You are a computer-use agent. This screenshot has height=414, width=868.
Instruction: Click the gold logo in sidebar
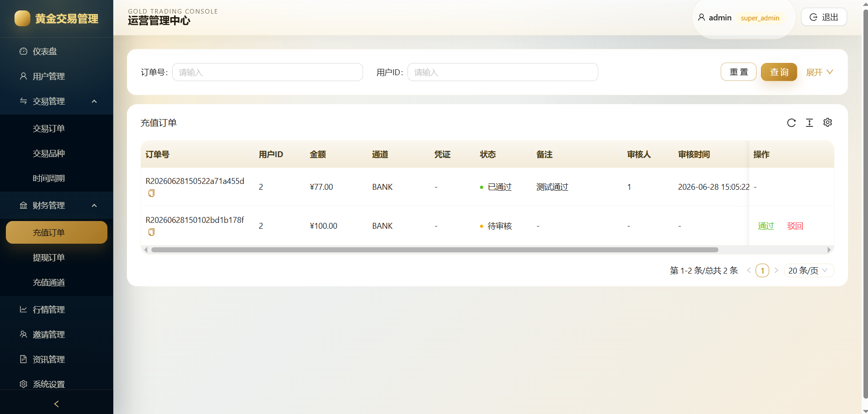(22, 19)
